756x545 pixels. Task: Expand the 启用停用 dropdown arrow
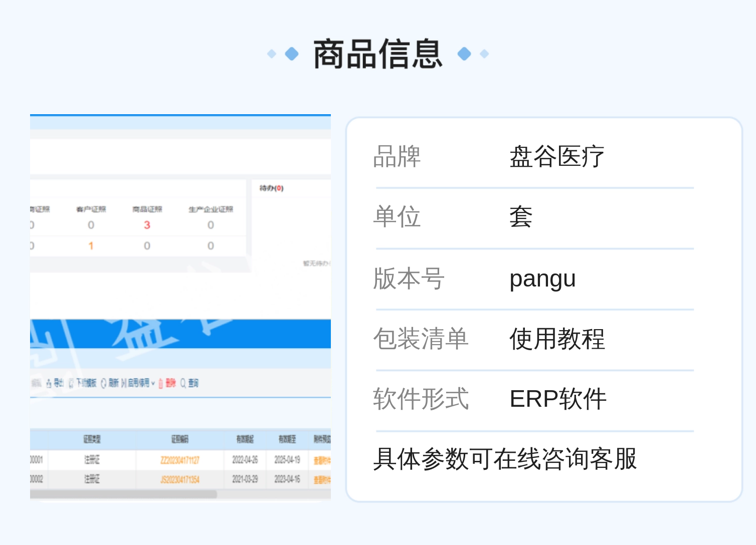tap(153, 383)
